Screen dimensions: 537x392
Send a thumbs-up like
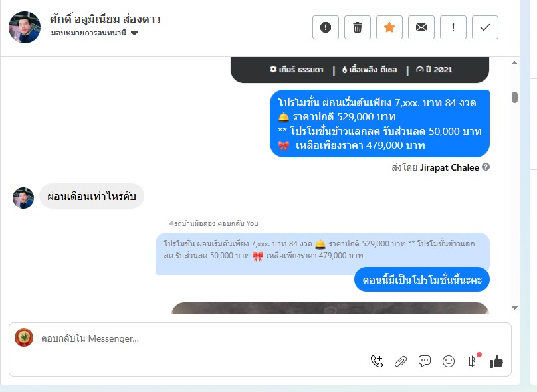496,361
